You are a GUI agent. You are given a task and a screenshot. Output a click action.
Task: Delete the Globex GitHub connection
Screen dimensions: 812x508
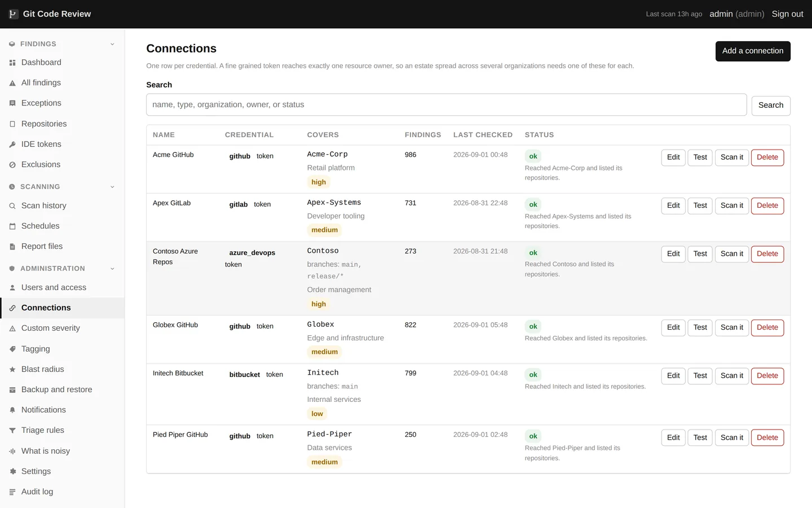(767, 328)
